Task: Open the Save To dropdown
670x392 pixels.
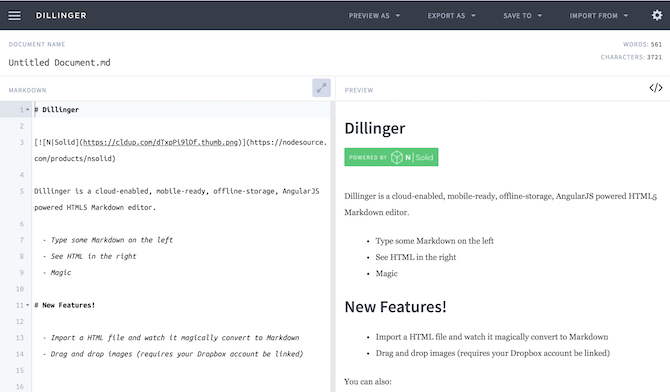Action: pos(523,16)
